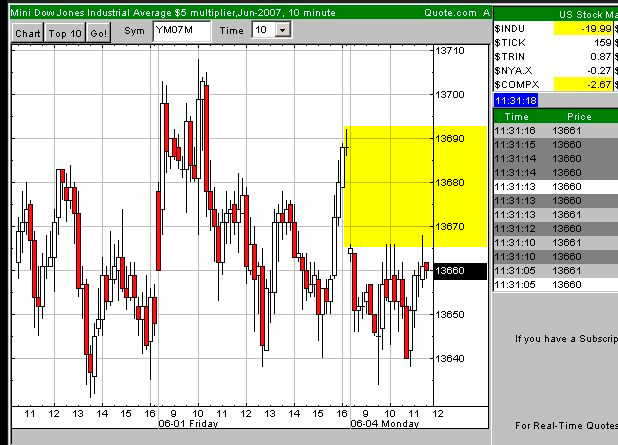The width and height of the screenshot is (618, 445).
Task: Click the Sym input field containing YM07M
Action: click(181, 31)
